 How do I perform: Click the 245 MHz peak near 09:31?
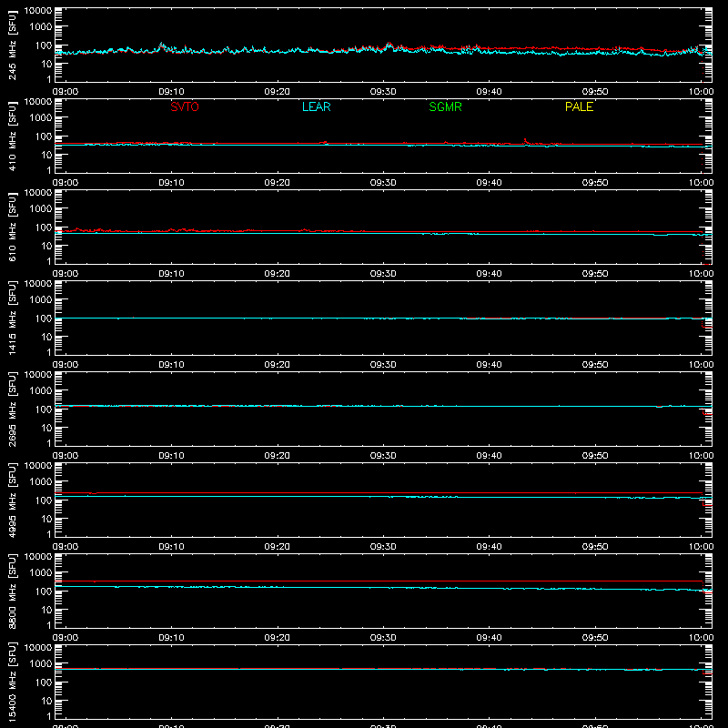click(389, 45)
